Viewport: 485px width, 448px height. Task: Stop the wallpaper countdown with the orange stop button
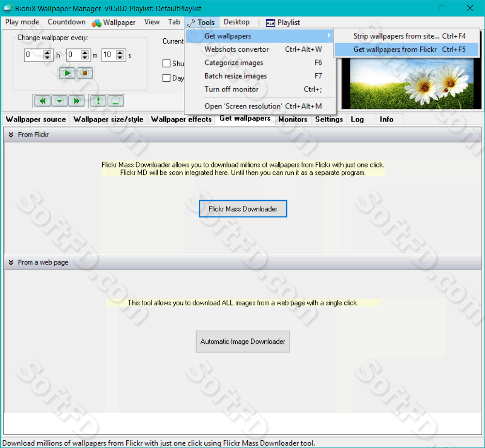point(85,73)
